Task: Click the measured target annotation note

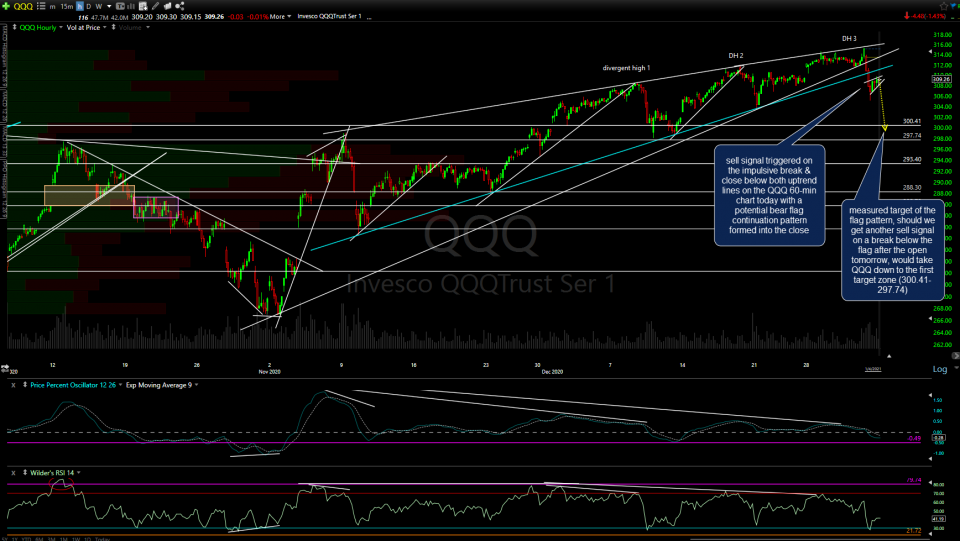Action: (892, 250)
